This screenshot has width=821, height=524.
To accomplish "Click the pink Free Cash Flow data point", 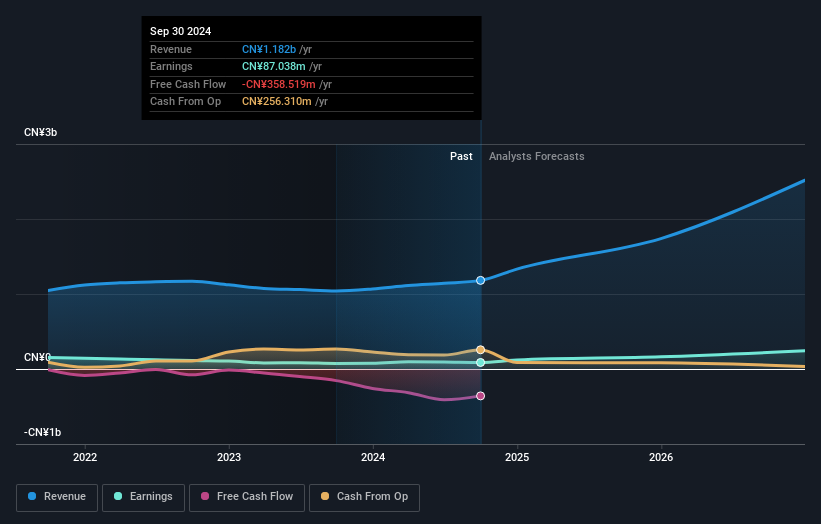I will point(480,396).
